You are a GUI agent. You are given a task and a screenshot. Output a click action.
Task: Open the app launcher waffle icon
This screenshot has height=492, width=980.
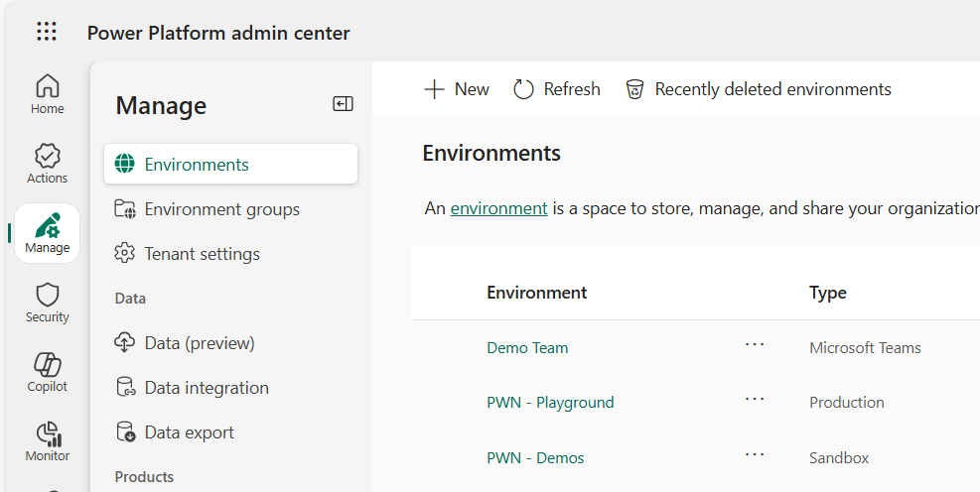click(x=47, y=32)
